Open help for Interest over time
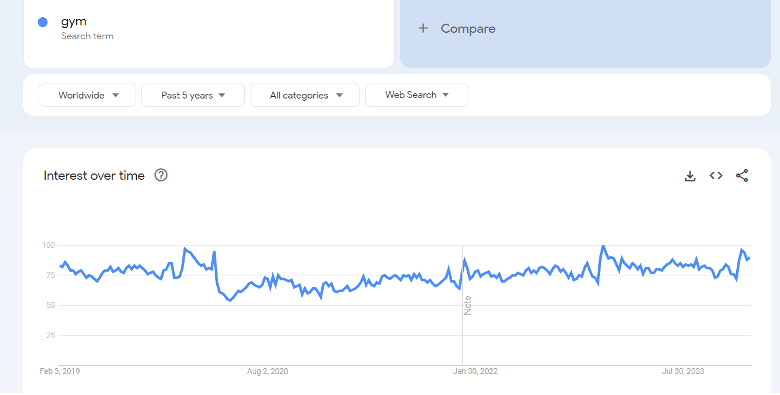Screen dimensions: 780x395 coord(161,175)
